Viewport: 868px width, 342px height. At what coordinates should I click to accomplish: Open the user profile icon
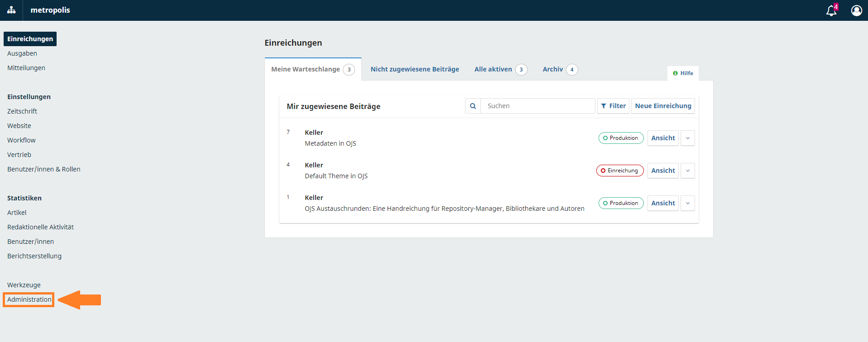coord(856,10)
